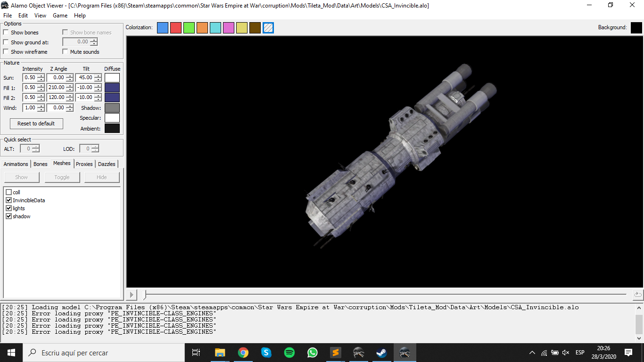Adjust the Sun Tilt spinner arrows
This screenshot has height=362, width=644.
tap(98, 78)
